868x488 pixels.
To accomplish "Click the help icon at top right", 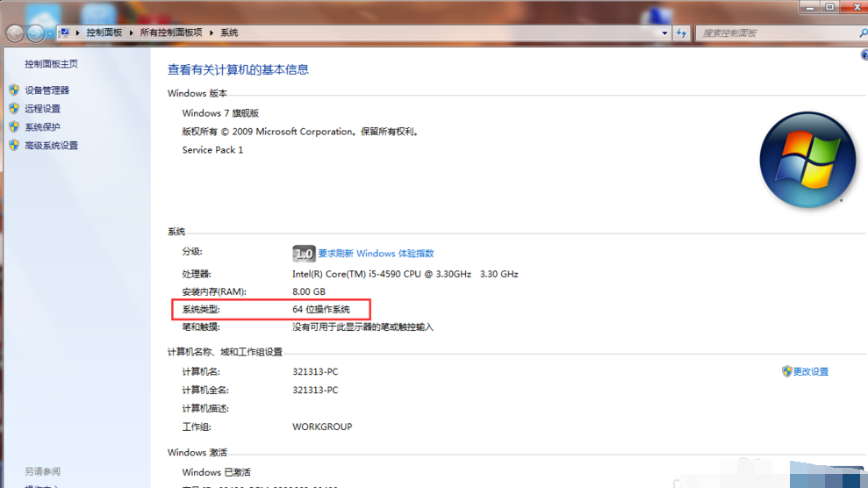I will tap(864, 55).
